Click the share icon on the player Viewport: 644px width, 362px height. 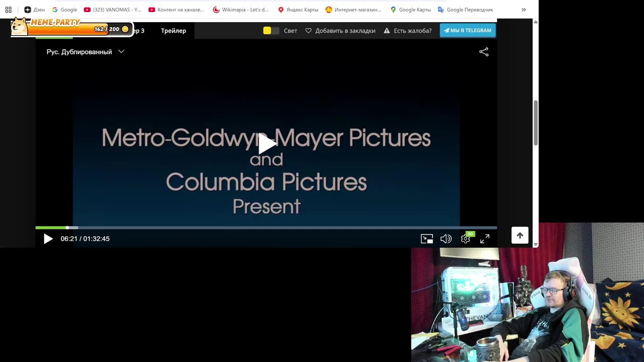click(484, 52)
